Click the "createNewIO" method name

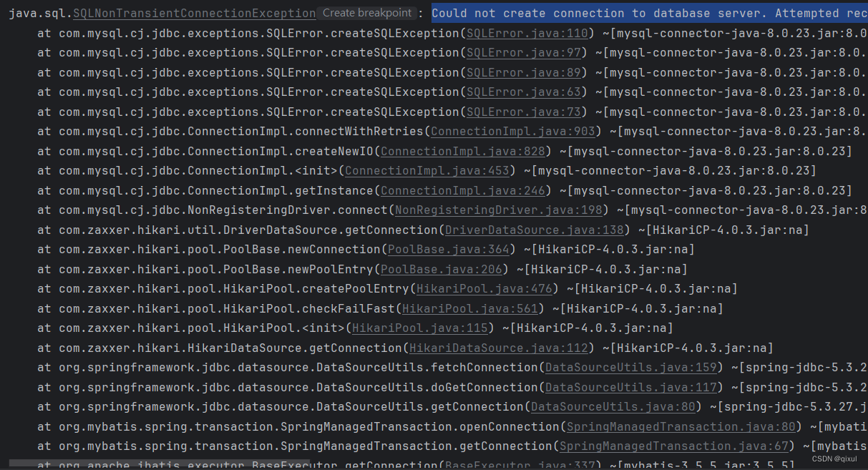click(334, 151)
